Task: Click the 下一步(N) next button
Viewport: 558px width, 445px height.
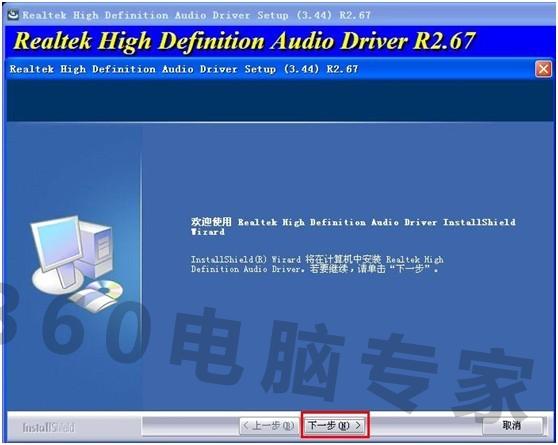Action: click(x=335, y=425)
